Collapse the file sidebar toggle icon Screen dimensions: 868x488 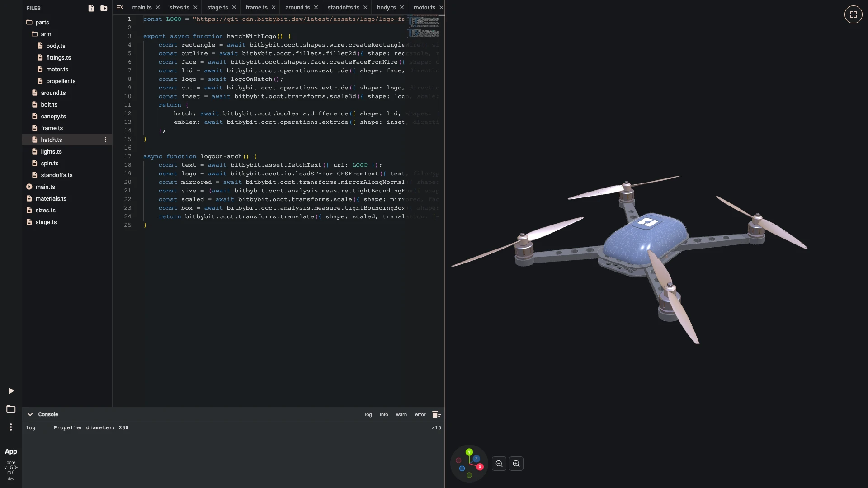point(120,7)
